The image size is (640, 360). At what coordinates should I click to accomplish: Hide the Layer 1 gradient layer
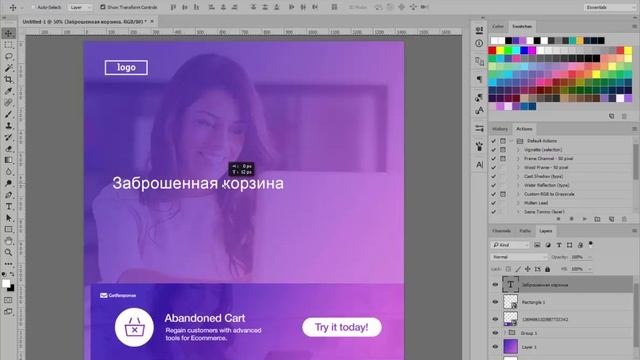pyautogui.click(x=495, y=347)
